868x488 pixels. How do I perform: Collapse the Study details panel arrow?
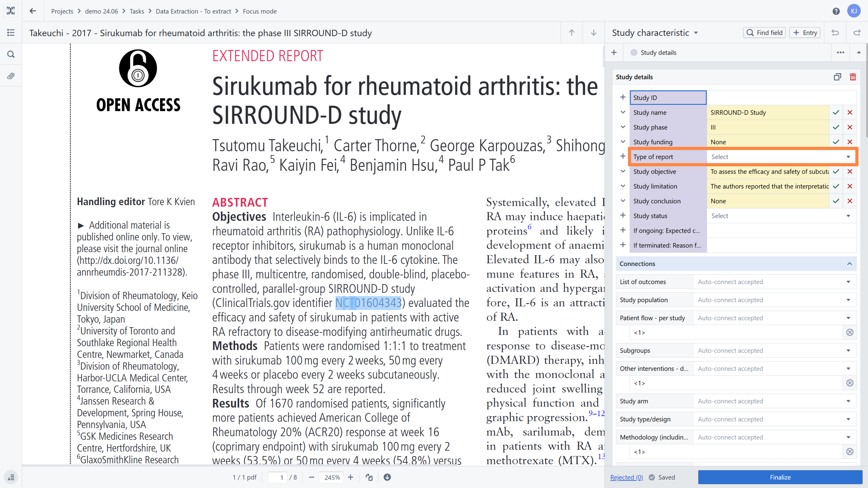tap(859, 53)
